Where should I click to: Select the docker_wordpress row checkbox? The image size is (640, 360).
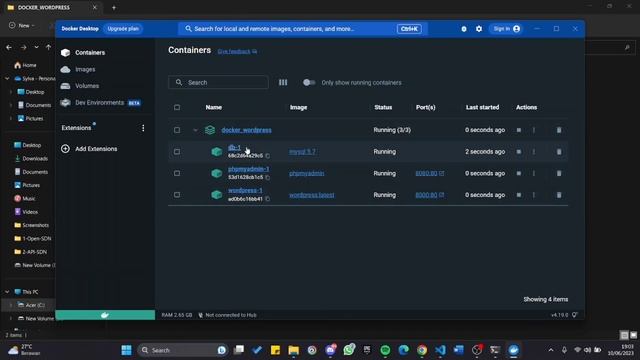tap(177, 130)
